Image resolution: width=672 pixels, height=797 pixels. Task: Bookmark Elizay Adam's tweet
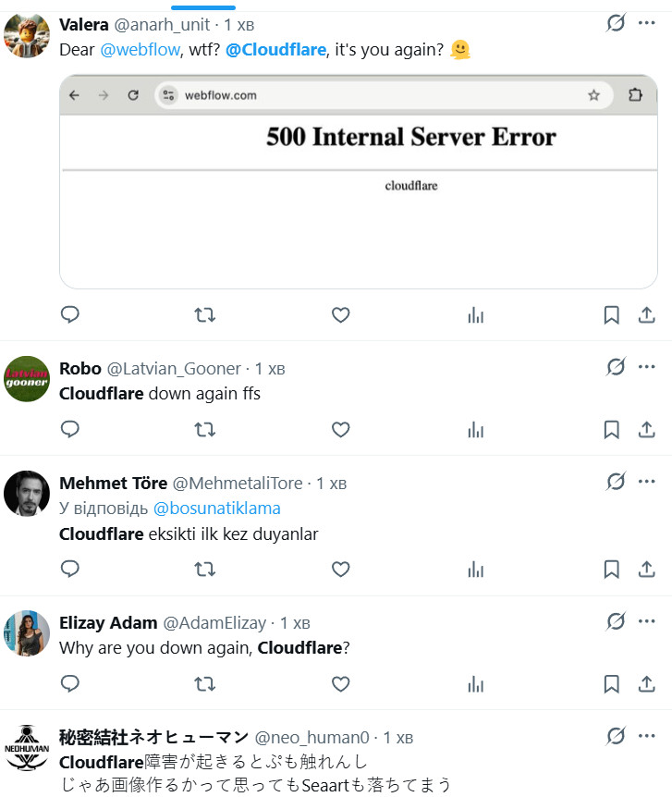tap(611, 683)
